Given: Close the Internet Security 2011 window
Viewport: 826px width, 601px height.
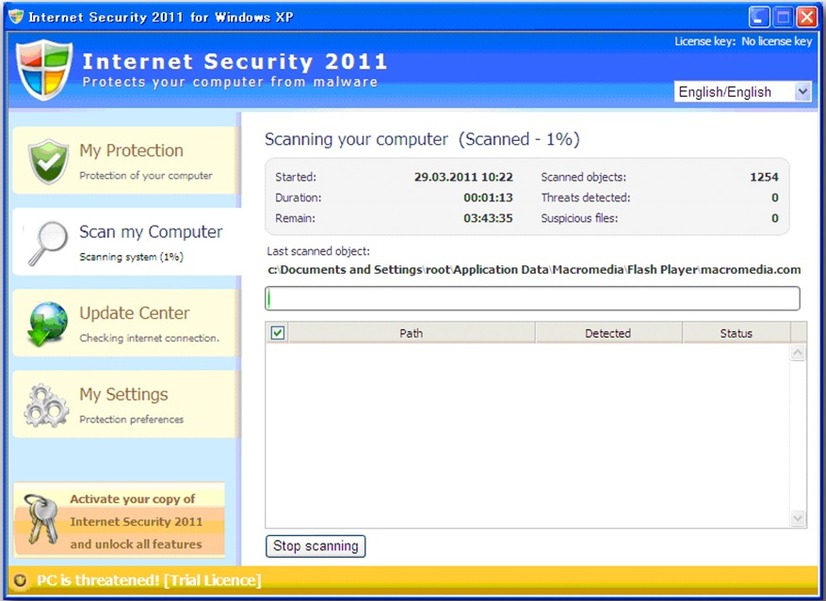Looking at the screenshot, I should [807, 17].
